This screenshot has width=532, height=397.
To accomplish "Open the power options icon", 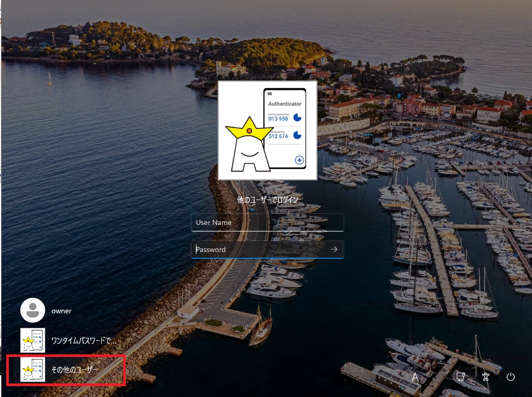I will 511,377.
